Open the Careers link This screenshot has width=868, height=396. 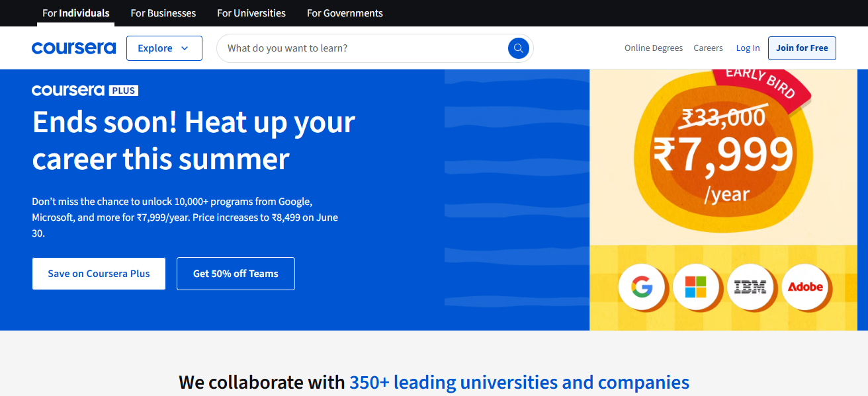708,48
